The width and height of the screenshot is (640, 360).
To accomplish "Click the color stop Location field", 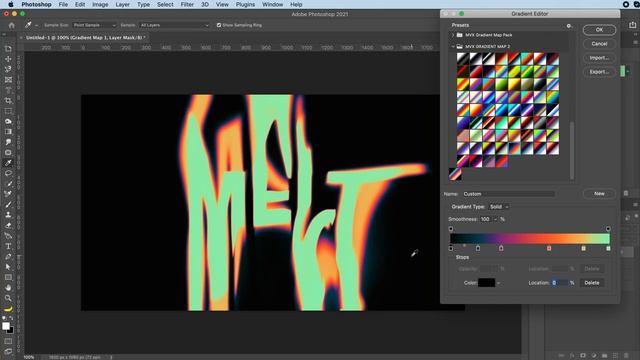I will [560, 283].
